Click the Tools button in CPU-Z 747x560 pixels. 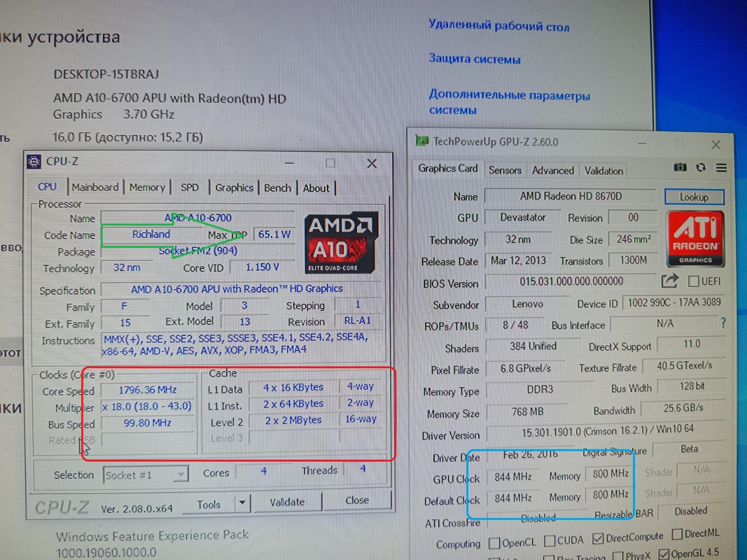208,504
